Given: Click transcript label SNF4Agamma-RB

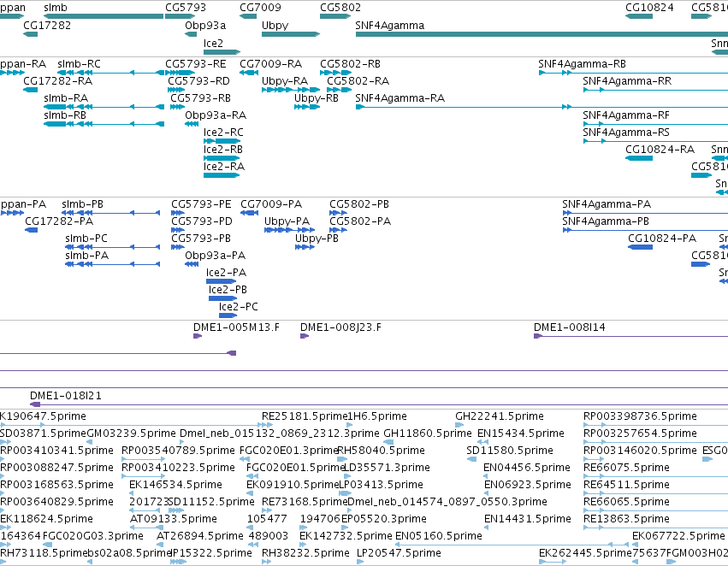Looking at the screenshot, I should click(x=583, y=64).
